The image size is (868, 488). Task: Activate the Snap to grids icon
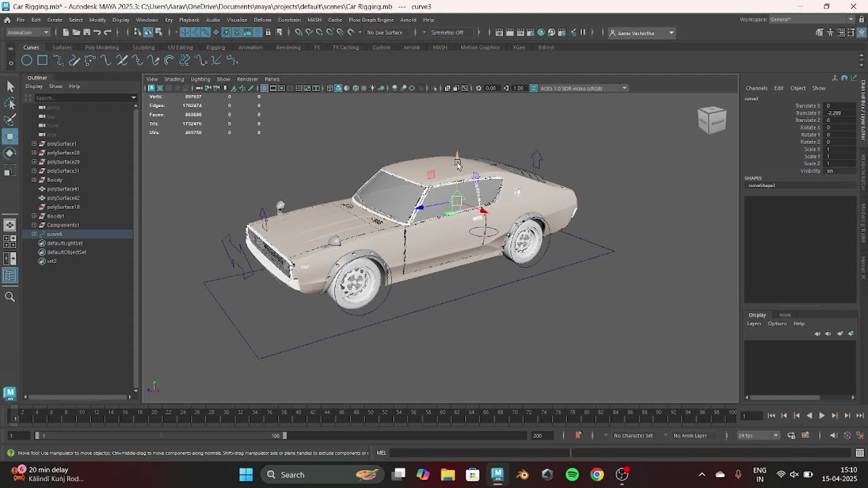pyautogui.click(x=184, y=32)
